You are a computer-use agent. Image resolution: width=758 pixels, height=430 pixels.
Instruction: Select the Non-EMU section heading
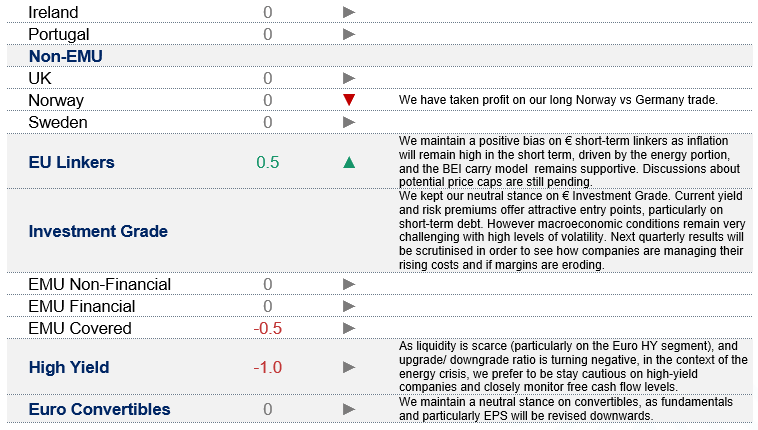click(66, 56)
